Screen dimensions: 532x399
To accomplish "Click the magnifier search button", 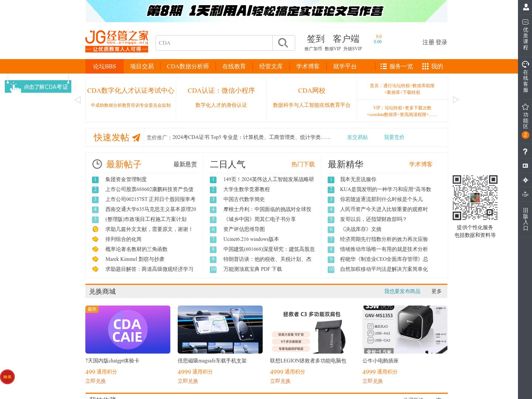I will coord(283,43).
